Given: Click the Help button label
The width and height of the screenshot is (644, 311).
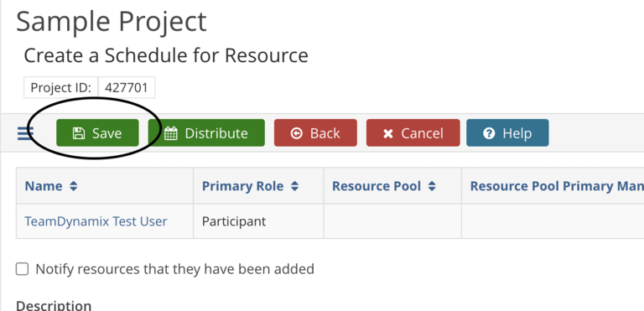Looking at the screenshot, I should (x=517, y=133).
